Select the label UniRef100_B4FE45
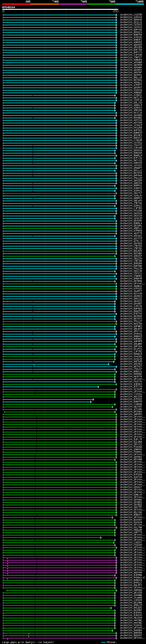The image size is (146, 644). point(131,361)
